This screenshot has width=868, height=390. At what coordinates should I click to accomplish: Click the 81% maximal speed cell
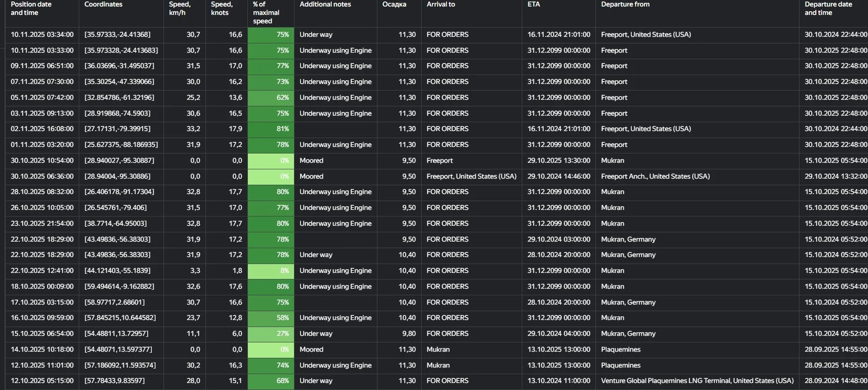pyautogui.click(x=271, y=129)
